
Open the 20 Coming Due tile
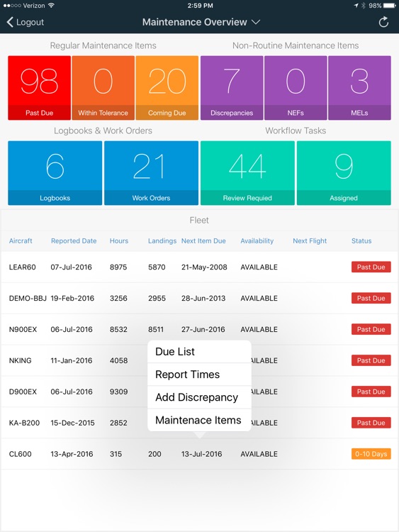tap(167, 88)
